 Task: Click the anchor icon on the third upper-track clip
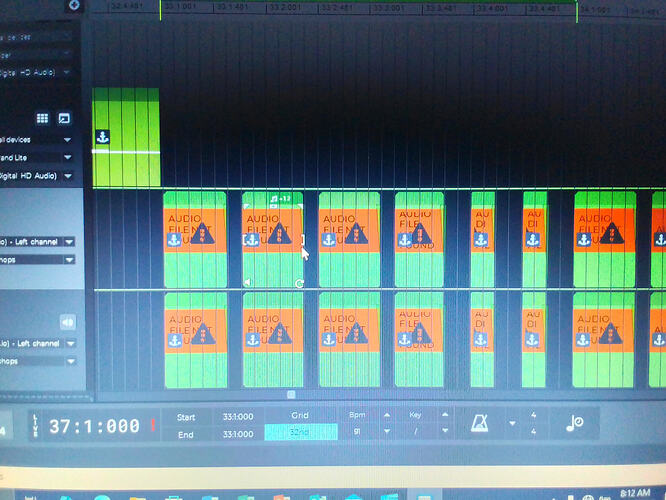[328, 240]
